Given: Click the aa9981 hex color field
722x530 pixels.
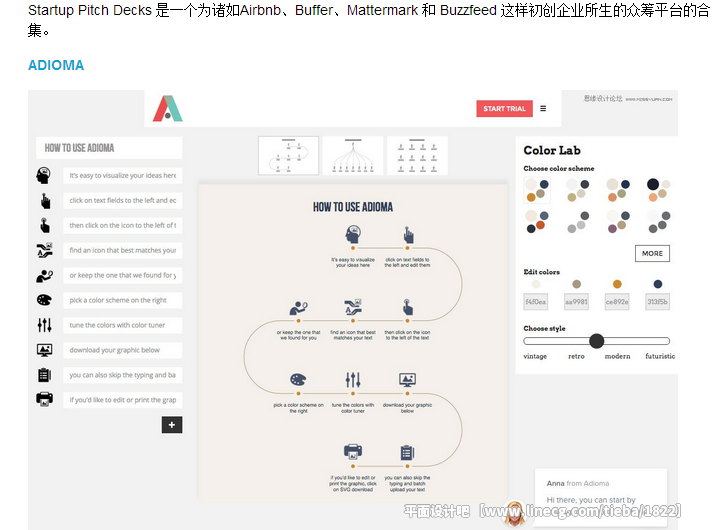Looking at the screenshot, I should click(x=576, y=302).
